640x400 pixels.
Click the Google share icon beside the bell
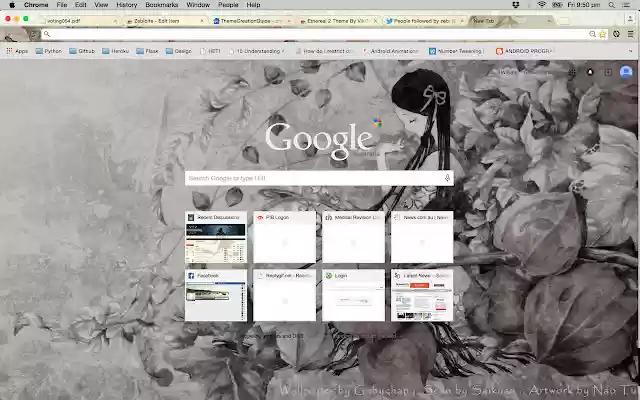(608, 72)
